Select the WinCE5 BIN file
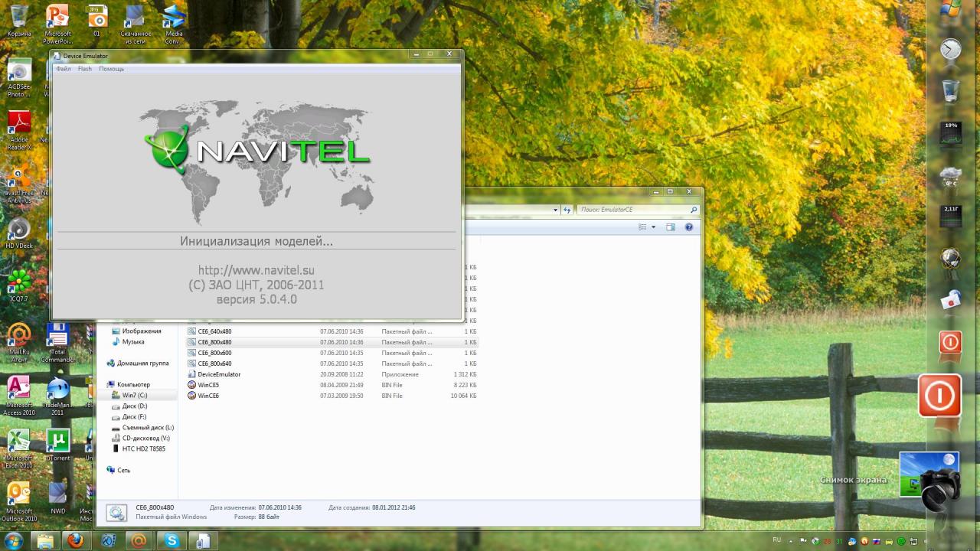This screenshot has height=551, width=980. tap(208, 385)
